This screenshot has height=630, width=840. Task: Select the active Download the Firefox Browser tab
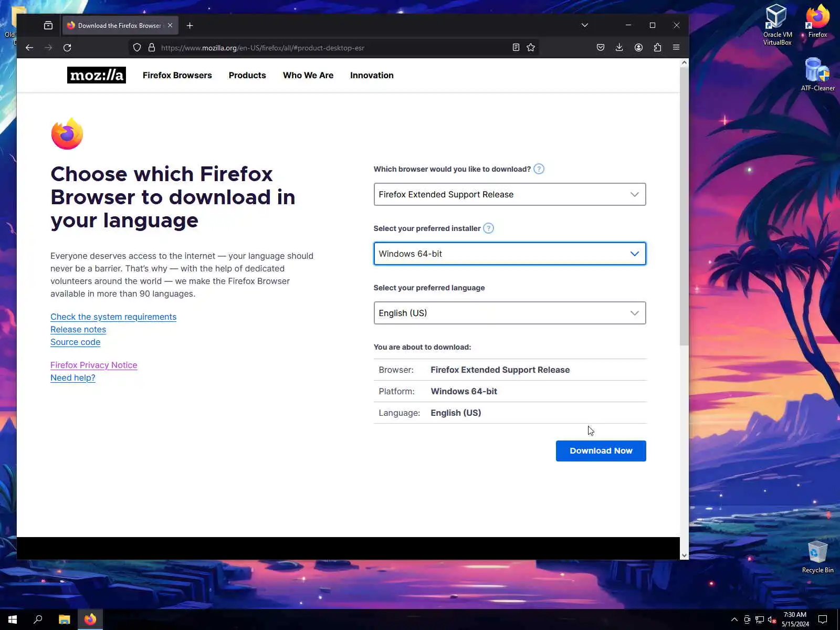tap(120, 25)
